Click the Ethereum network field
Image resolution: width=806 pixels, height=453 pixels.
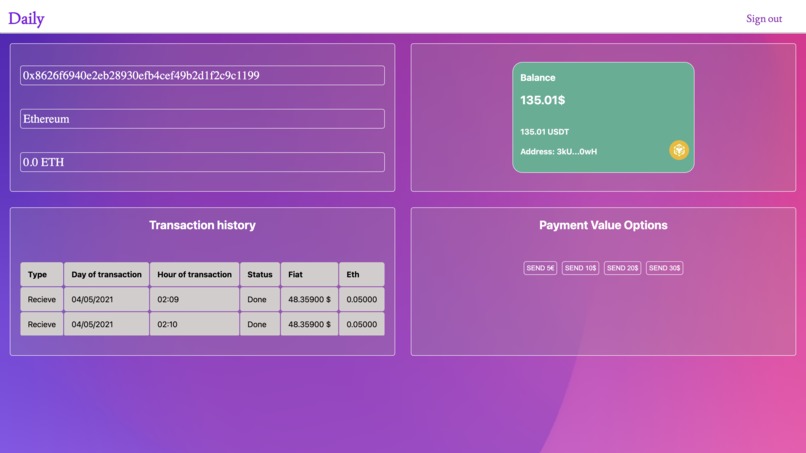tap(202, 119)
